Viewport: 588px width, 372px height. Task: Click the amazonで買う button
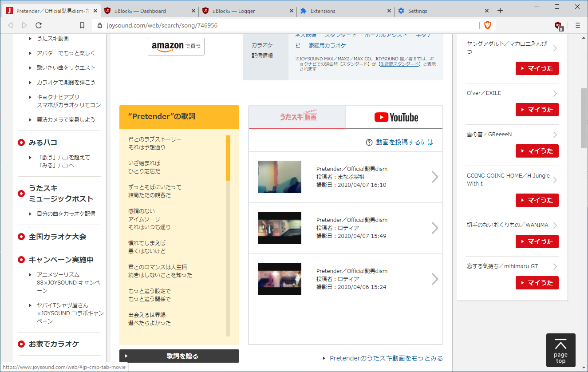(x=176, y=46)
